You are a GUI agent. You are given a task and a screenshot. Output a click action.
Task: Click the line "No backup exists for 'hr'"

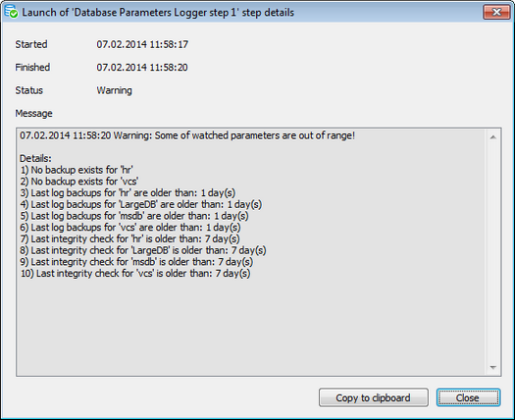[77, 170]
